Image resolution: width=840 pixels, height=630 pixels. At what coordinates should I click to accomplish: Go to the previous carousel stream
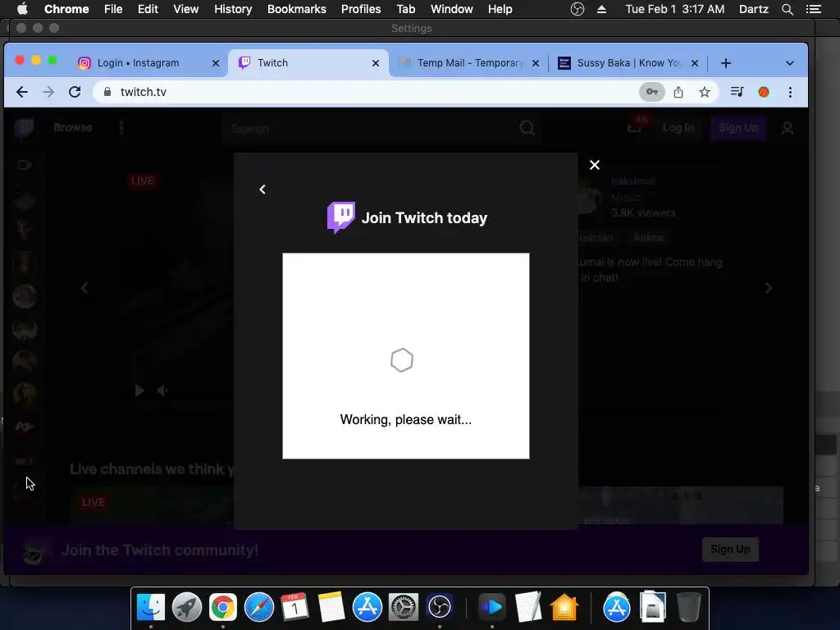click(x=84, y=288)
